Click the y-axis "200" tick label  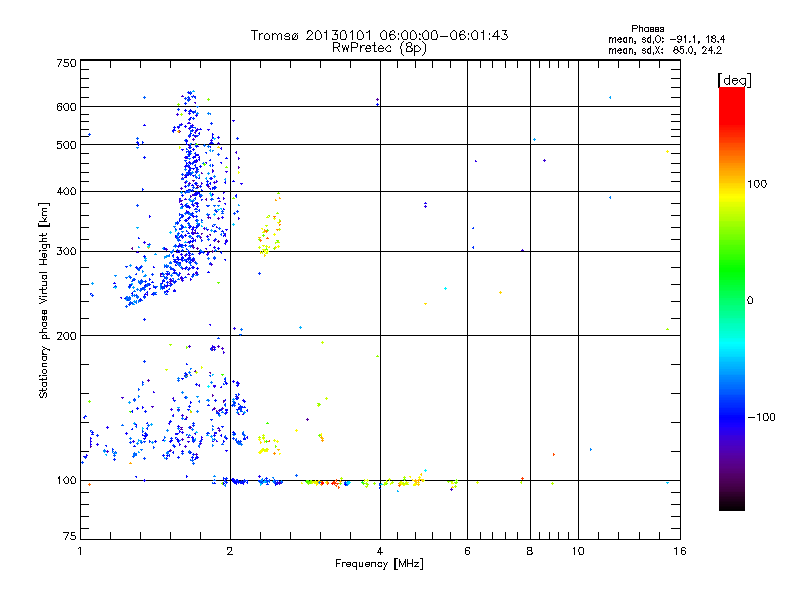pos(66,336)
